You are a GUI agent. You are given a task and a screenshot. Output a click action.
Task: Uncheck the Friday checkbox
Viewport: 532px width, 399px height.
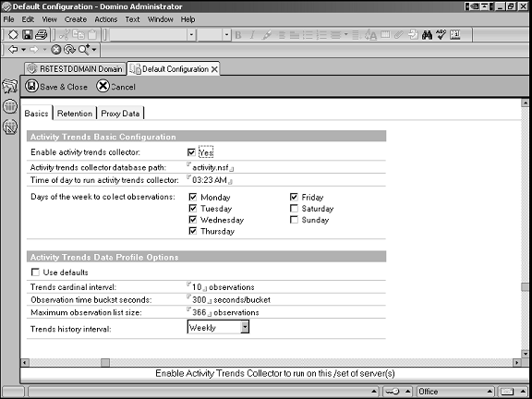[294, 197]
